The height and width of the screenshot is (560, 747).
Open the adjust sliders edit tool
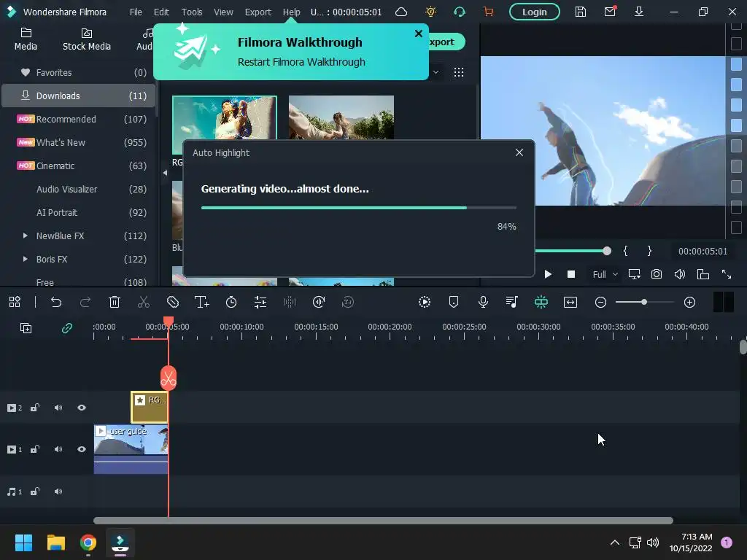260,302
